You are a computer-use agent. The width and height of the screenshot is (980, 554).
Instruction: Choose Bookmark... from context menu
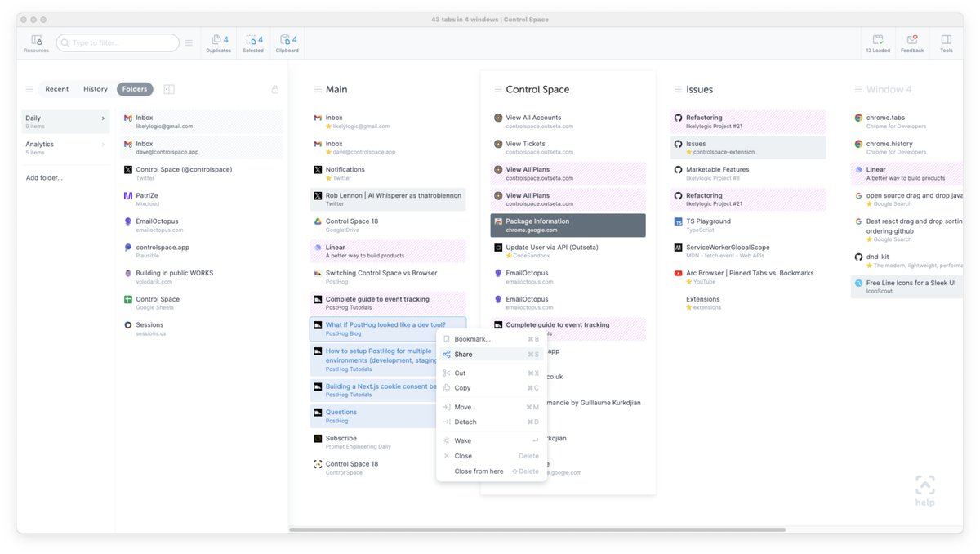492,339
